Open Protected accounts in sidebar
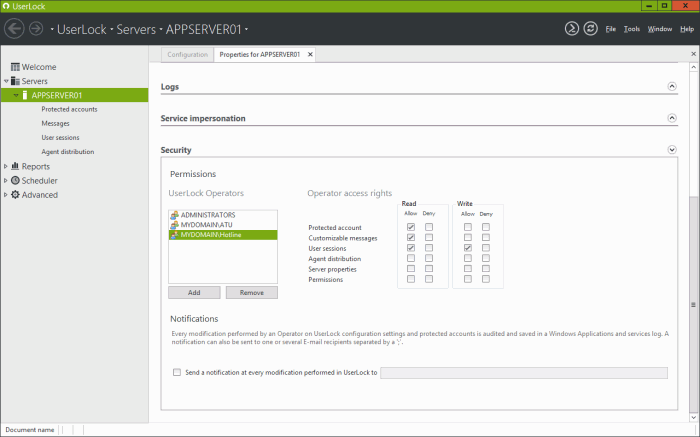 69,109
